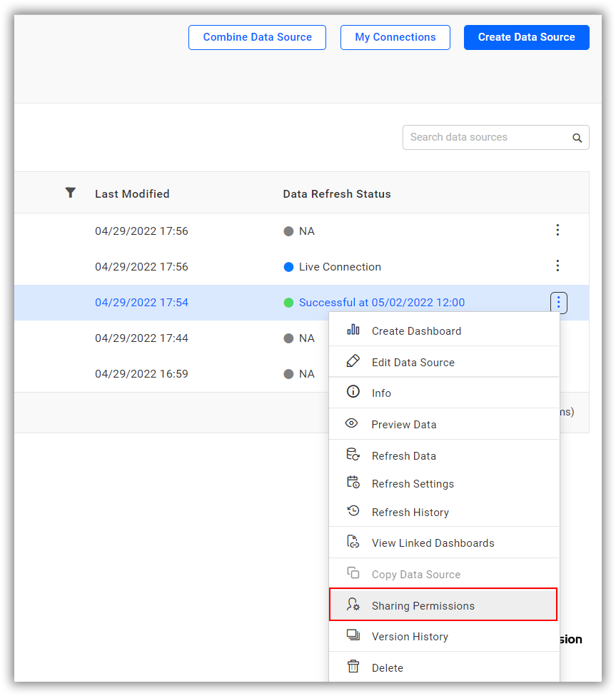This screenshot has height=696, width=616.
Task: Click date 04/29/2022 17:54
Action: [141, 303]
